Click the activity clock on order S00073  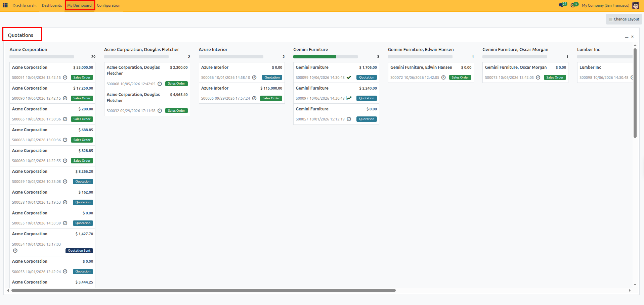(538, 78)
